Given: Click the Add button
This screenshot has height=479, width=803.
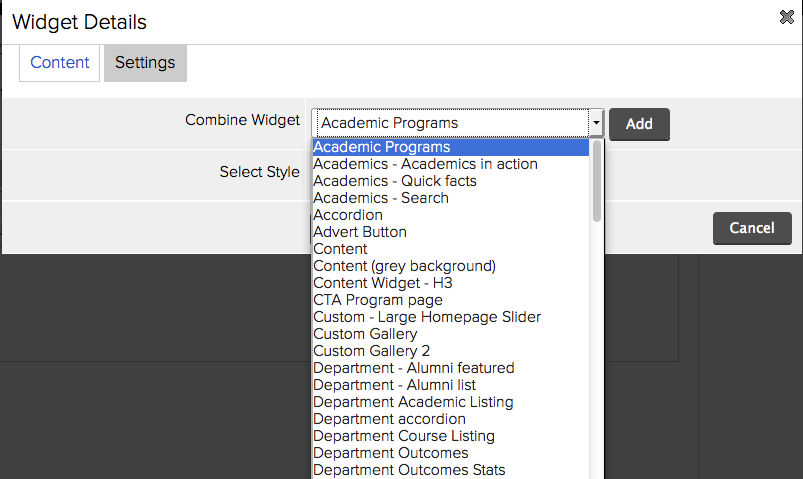Looking at the screenshot, I should (639, 124).
